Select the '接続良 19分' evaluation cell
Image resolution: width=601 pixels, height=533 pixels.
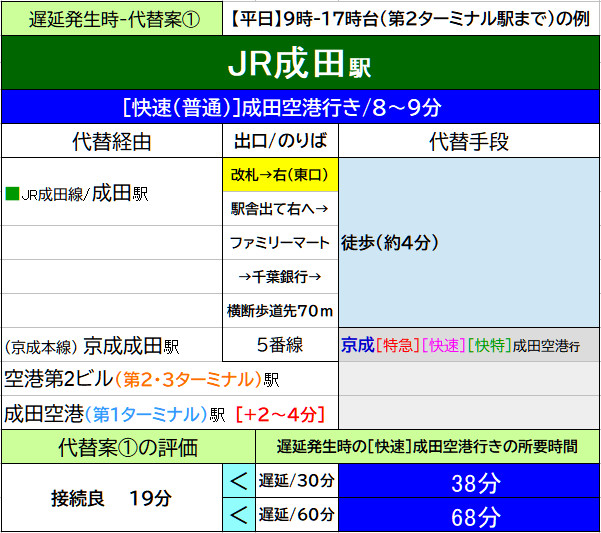pos(112,498)
